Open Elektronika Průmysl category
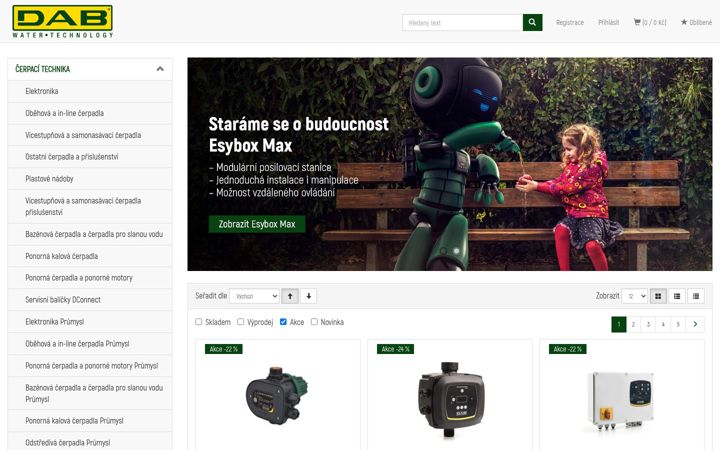The height and width of the screenshot is (450, 720). (x=90, y=321)
